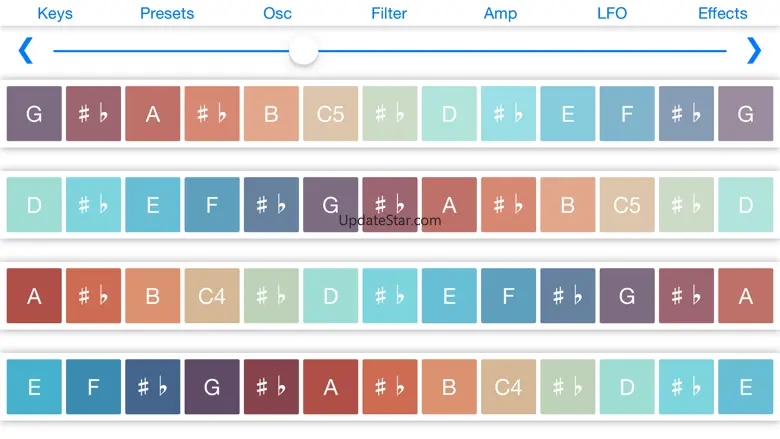This screenshot has height=439, width=780.
Task: Tap the first sharp/flat pad in top row
Action: point(94,114)
